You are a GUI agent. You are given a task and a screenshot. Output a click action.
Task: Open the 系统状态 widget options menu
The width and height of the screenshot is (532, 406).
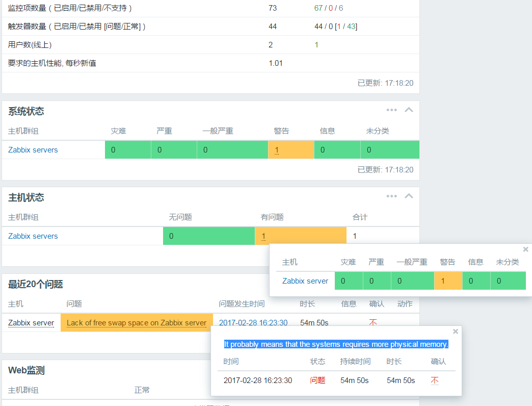(x=391, y=110)
